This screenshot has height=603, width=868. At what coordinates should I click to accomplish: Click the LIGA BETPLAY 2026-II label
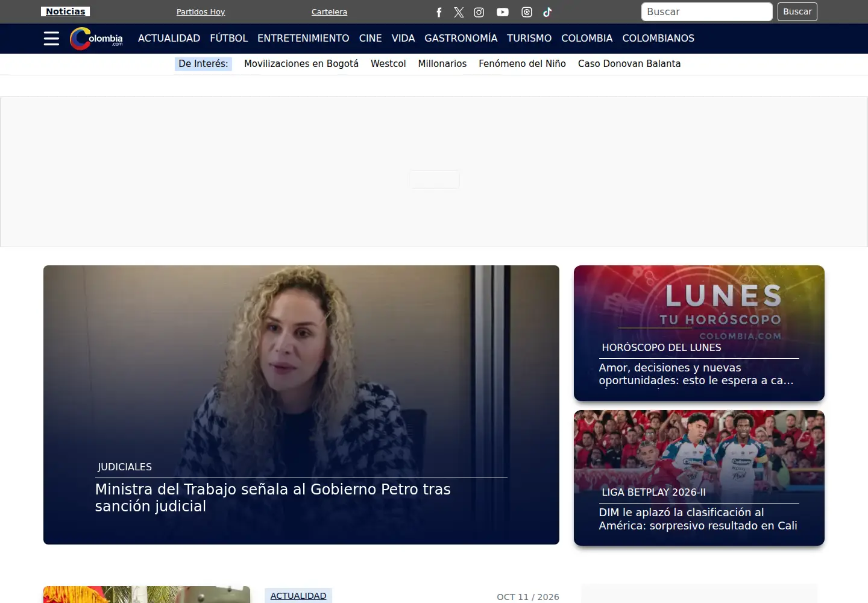click(653, 492)
